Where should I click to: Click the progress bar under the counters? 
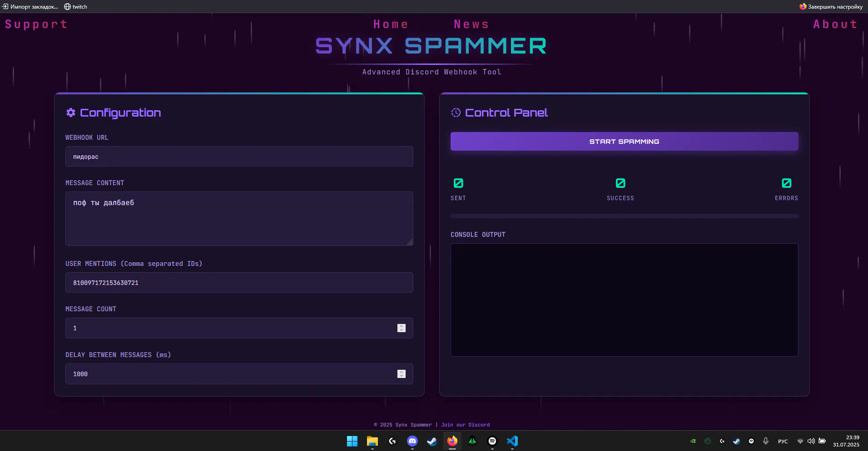624,216
